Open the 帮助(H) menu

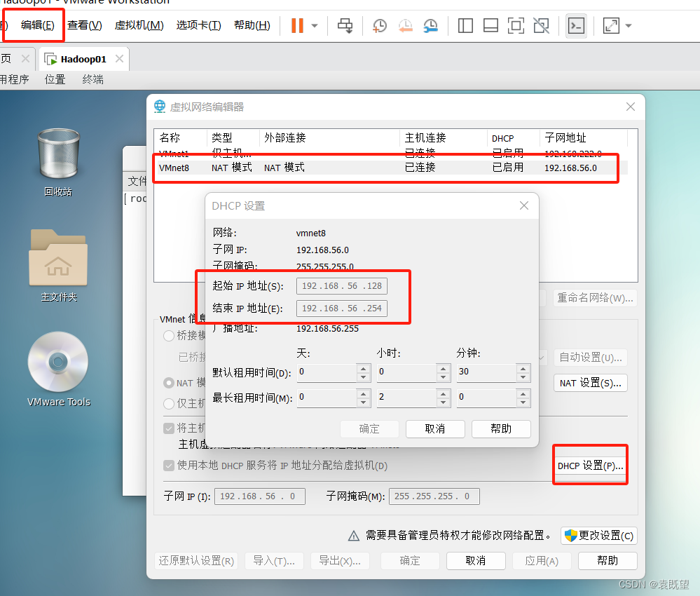coord(252,25)
